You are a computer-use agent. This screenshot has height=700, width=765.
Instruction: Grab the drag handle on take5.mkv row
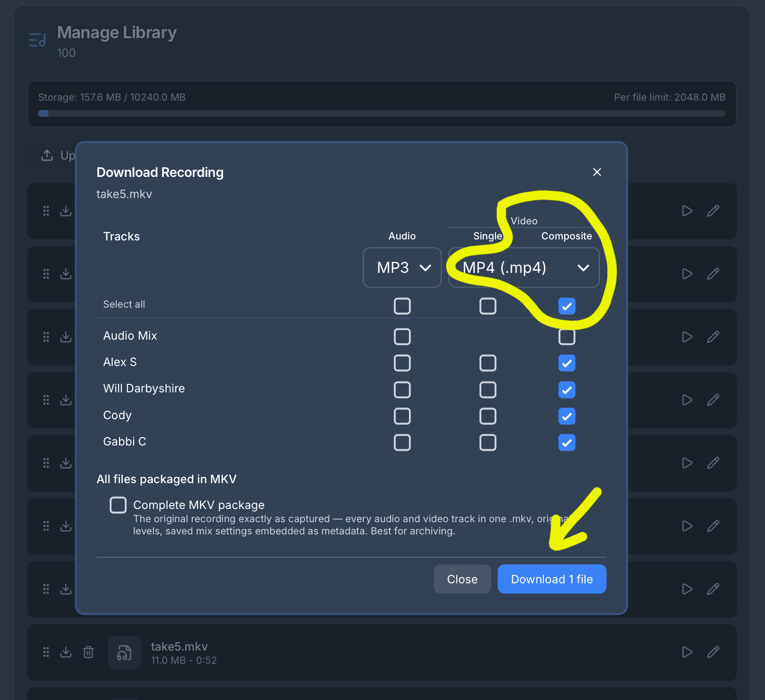pyautogui.click(x=46, y=652)
